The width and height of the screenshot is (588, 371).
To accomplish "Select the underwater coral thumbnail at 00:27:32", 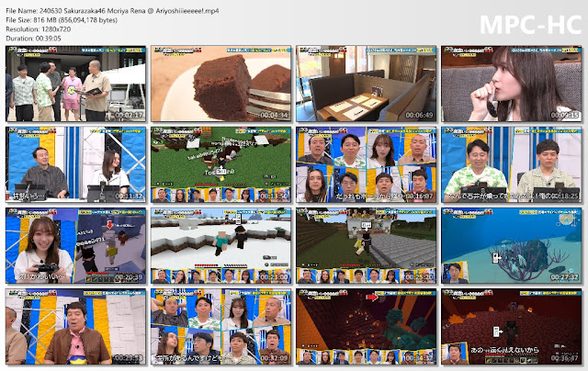I will (511, 245).
